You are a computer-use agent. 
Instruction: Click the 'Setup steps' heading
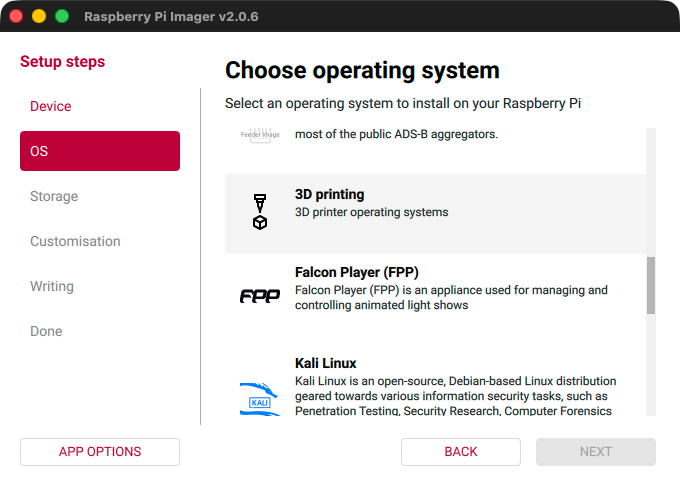[x=62, y=62]
